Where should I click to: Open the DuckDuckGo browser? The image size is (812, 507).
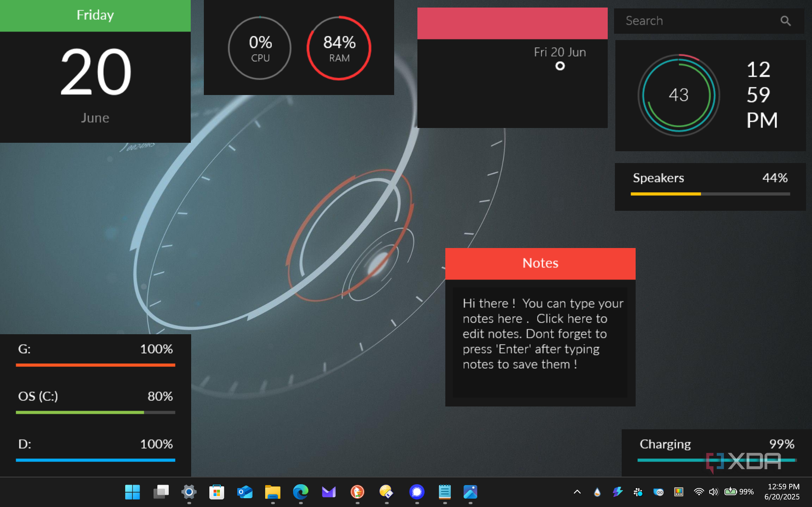point(357,492)
